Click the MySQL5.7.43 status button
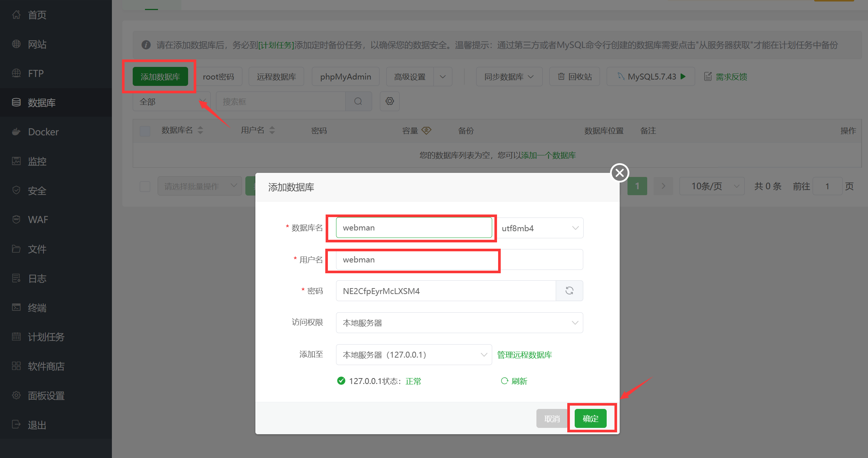The image size is (868, 458). coord(651,77)
